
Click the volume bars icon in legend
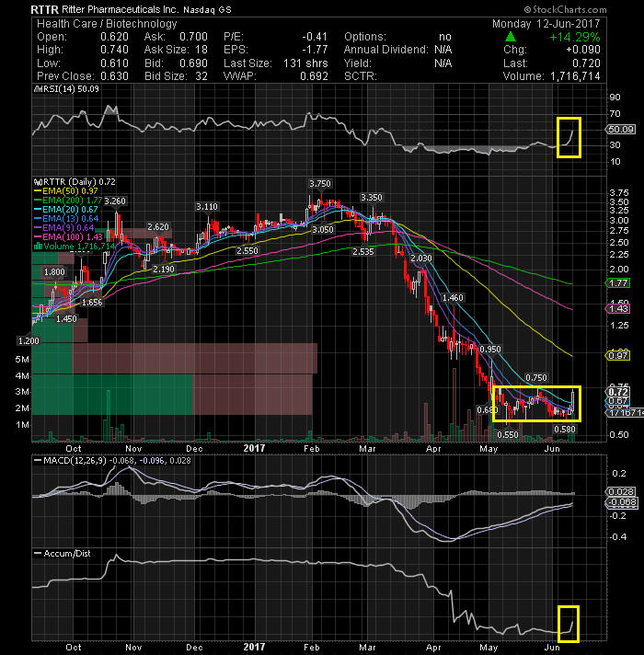tap(38, 246)
